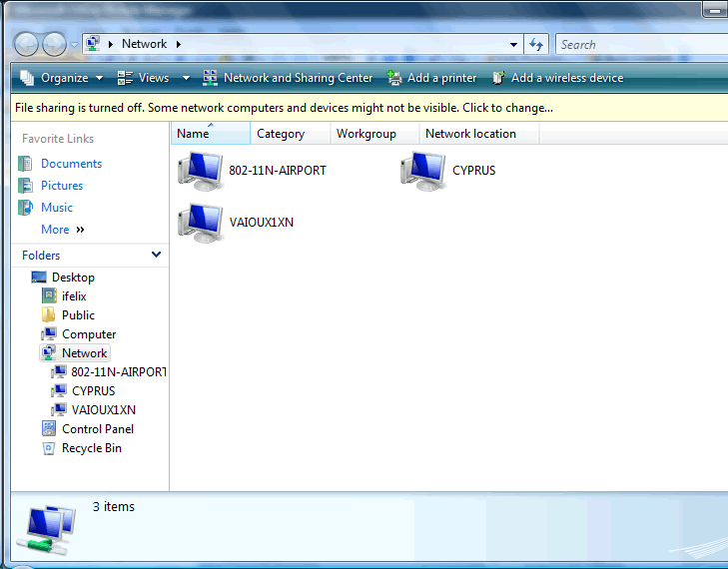This screenshot has height=569, width=728.
Task: Open Documents favorite link
Action: pyautogui.click(x=71, y=164)
